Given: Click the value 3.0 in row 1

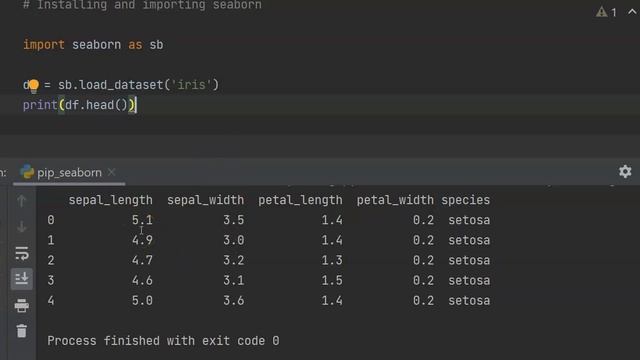Looking at the screenshot, I should [x=233, y=240].
